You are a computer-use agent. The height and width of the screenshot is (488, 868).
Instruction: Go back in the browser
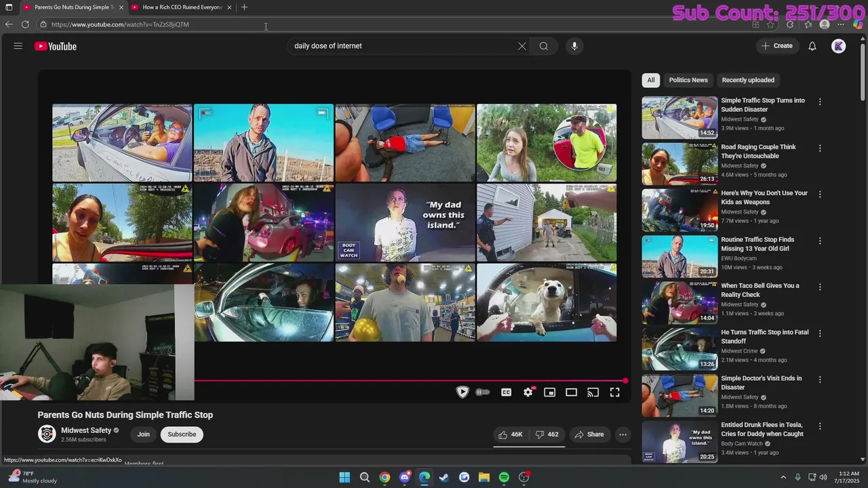(9, 24)
